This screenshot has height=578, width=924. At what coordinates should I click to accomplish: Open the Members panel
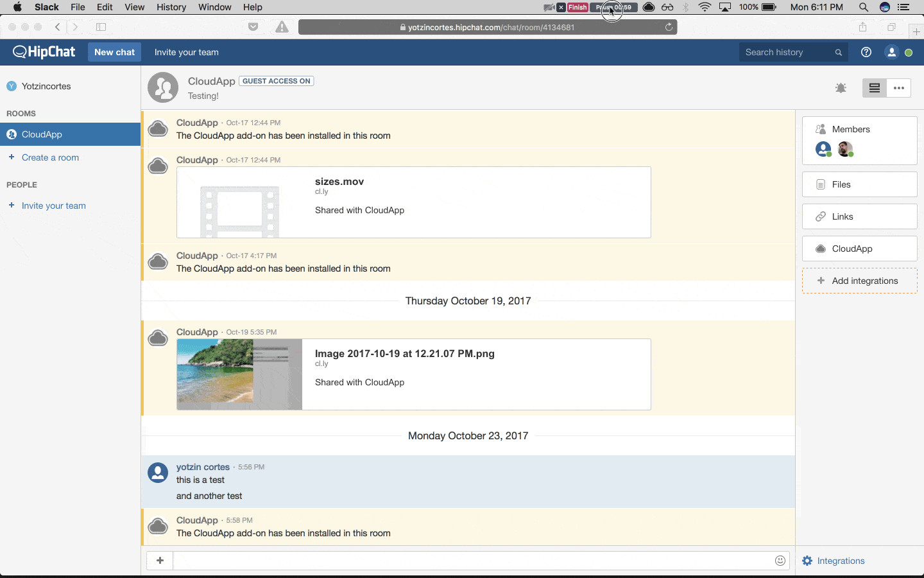[859, 141]
